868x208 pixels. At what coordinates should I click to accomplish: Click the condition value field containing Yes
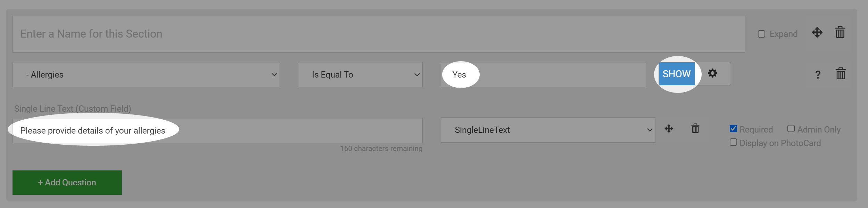543,75
